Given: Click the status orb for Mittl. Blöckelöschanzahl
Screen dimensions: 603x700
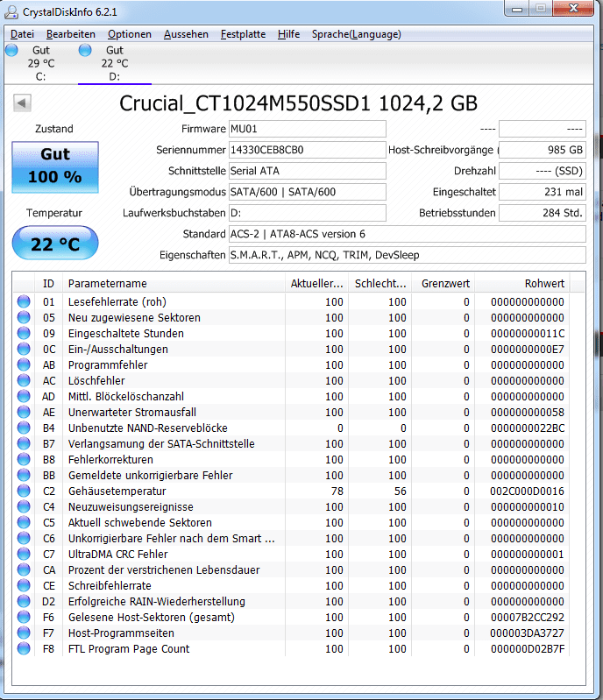Looking at the screenshot, I should point(24,396).
